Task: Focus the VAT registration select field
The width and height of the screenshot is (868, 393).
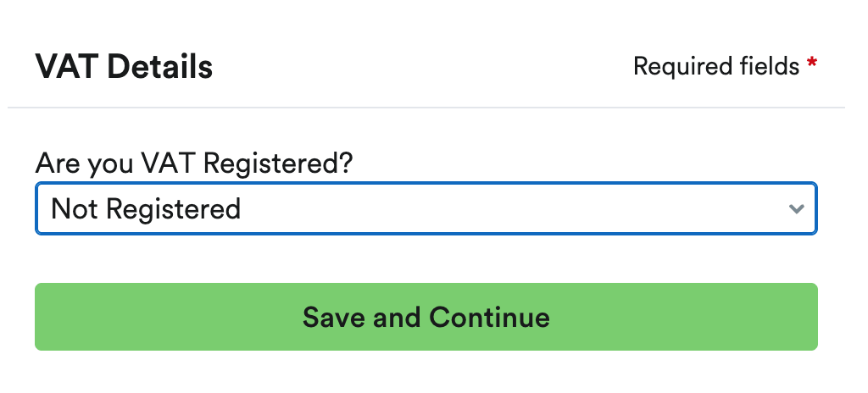Action: coord(426,208)
